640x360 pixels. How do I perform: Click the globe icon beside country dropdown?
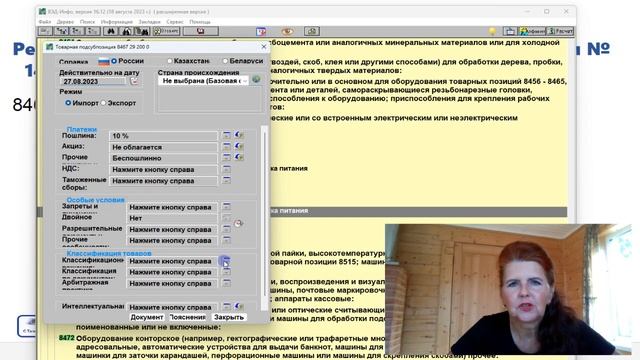[256, 80]
